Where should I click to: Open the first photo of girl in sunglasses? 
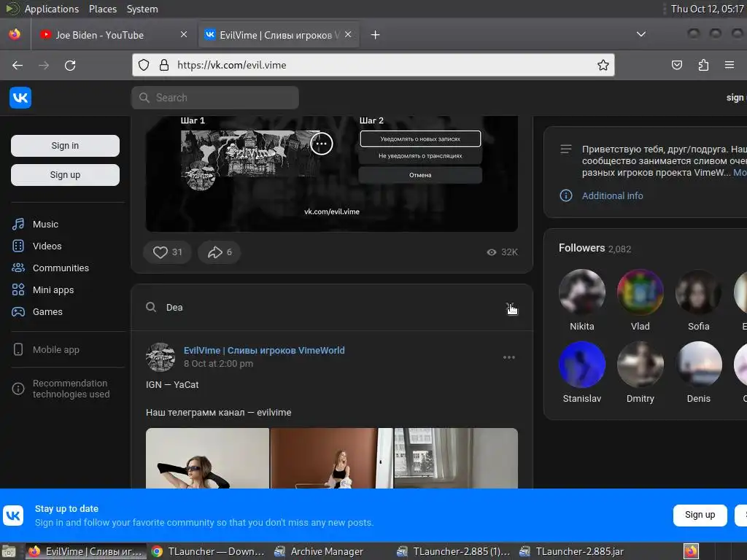[208, 458]
